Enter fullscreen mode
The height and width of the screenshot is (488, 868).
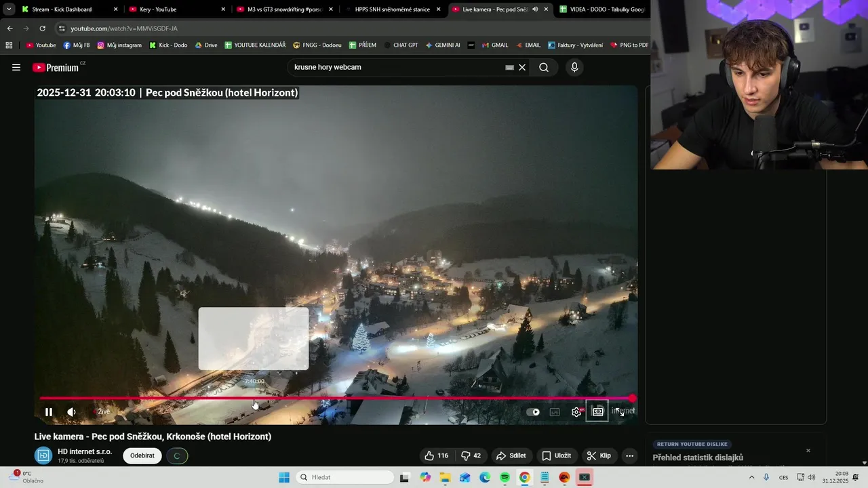(620, 411)
